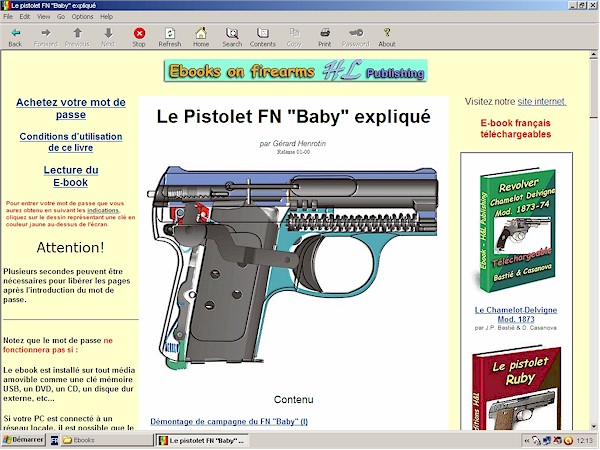Click the vertical scrollbar thumb
This screenshot has width=600, height=450.
[594, 88]
